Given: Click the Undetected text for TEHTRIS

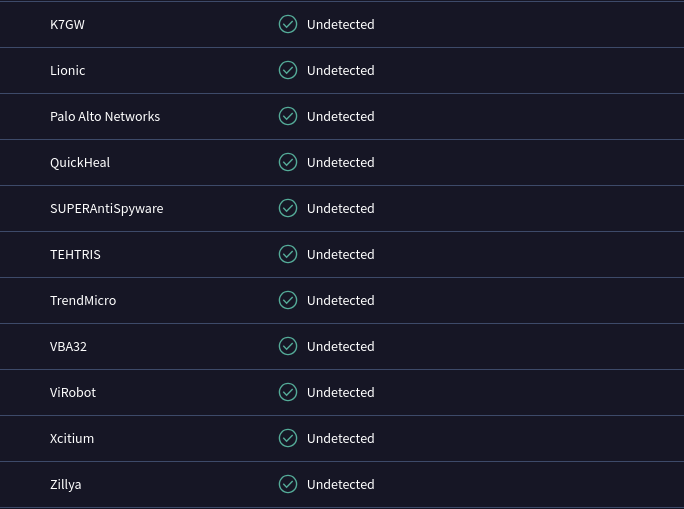Looking at the screenshot, I should [341, 254].
